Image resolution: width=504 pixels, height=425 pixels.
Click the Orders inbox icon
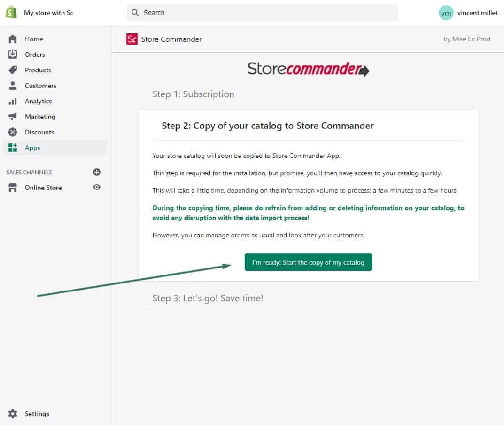[13, 55]
